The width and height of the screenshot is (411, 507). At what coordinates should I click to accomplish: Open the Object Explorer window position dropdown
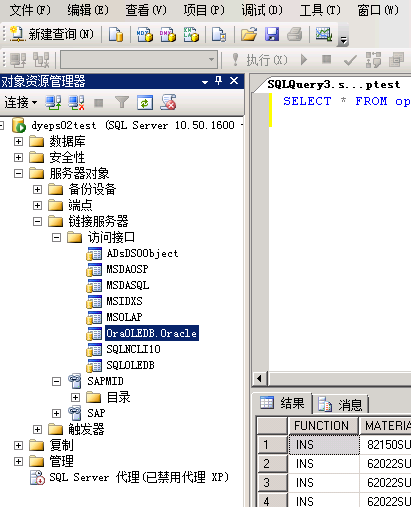(x=205, y=82)
